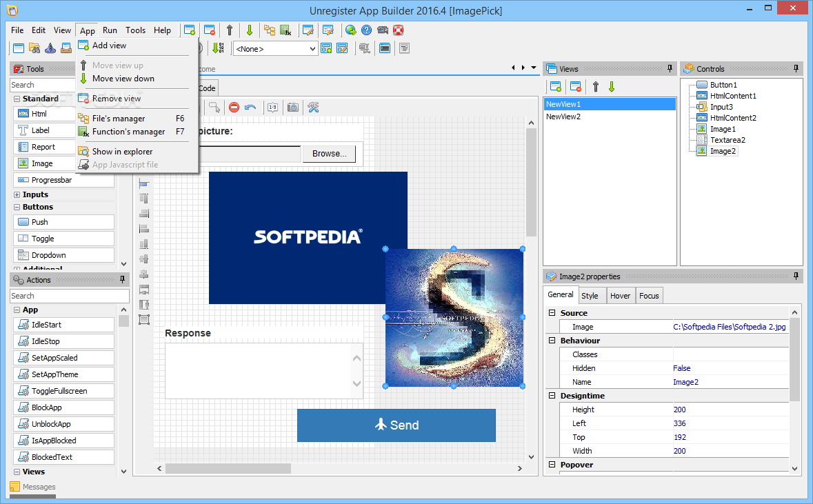Open the Tools menu
Viewport: 813px width, 504px height.
pos(135,30)
